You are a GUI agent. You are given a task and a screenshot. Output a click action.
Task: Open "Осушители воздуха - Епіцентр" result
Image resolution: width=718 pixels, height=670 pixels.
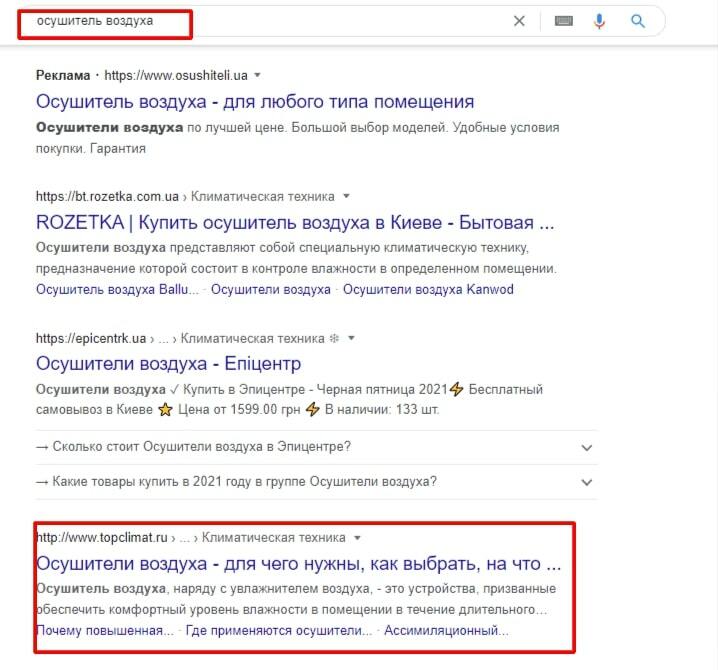pyautogui.click(x=169, y=364)
